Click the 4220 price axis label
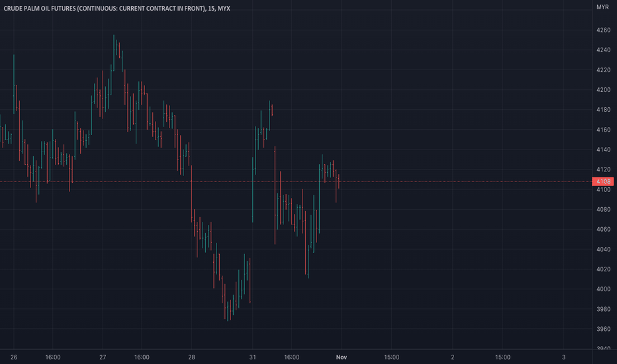The image size is (617, 364). pyautogui.click(x=603, y=70)
